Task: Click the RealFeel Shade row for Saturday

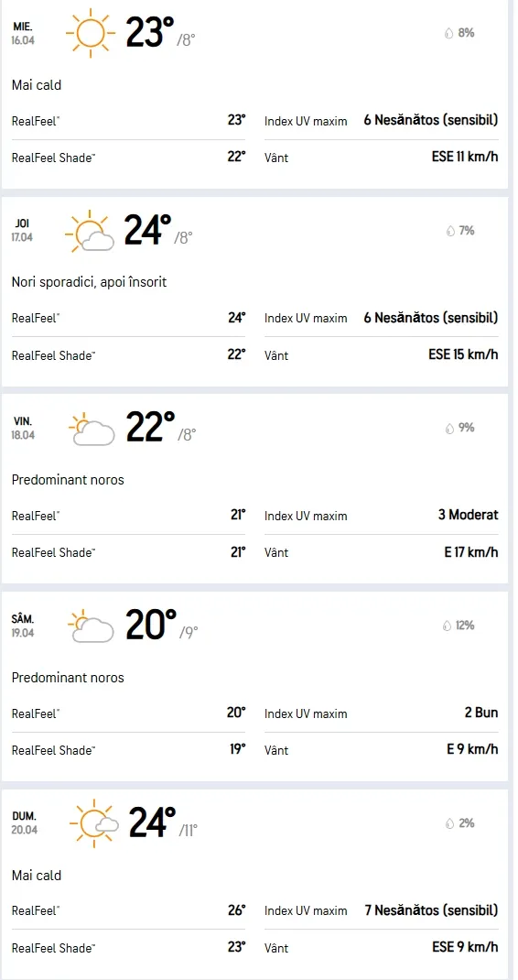Action: 129,750
